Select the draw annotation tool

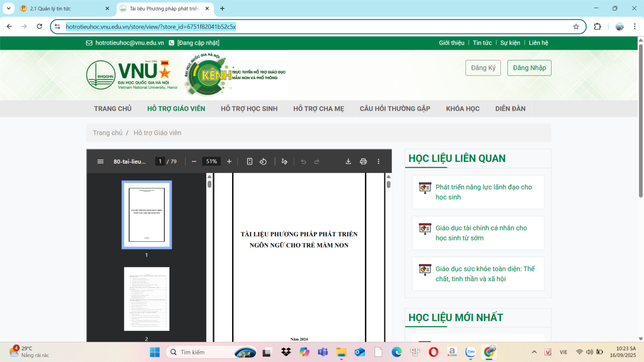pyautogui.click(x=284, y=161)
